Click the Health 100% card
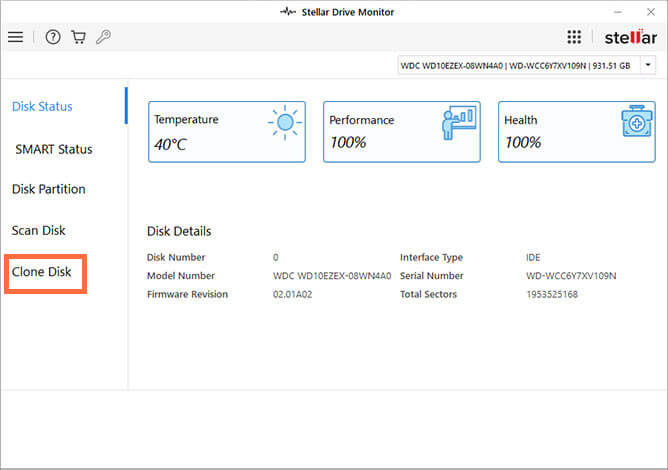 (576, 132)
